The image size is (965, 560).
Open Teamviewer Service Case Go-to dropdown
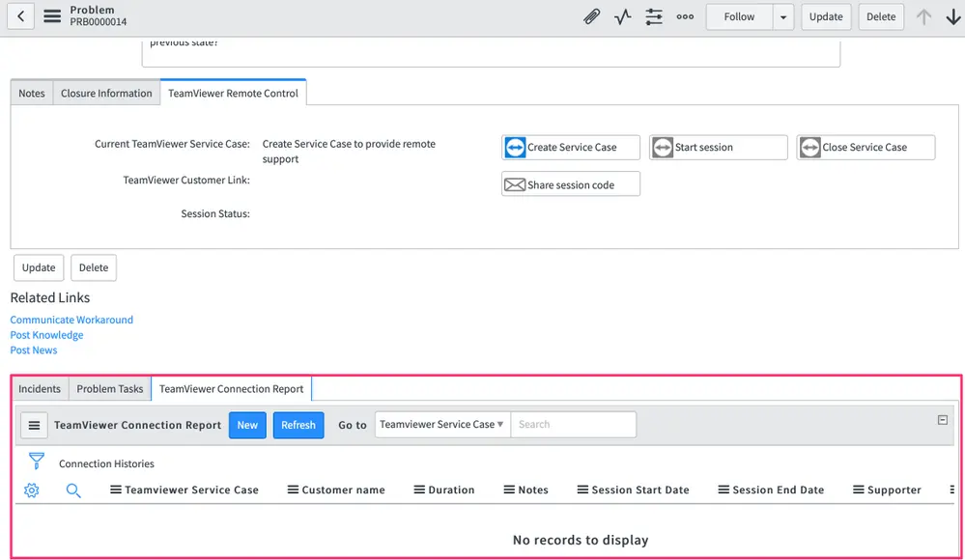(442, 425)
